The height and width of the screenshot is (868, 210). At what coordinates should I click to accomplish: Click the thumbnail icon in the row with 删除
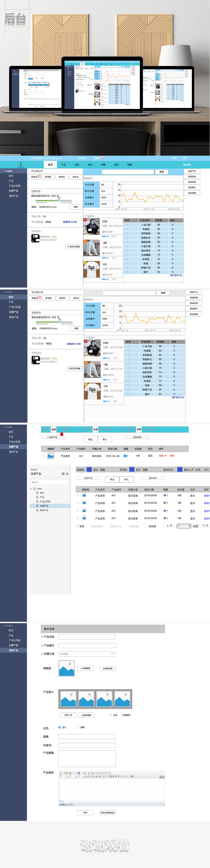pos(51,456)
